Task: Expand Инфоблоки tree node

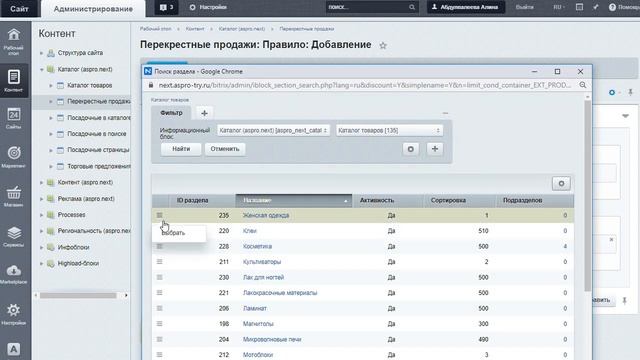Action: coord(41,247)
